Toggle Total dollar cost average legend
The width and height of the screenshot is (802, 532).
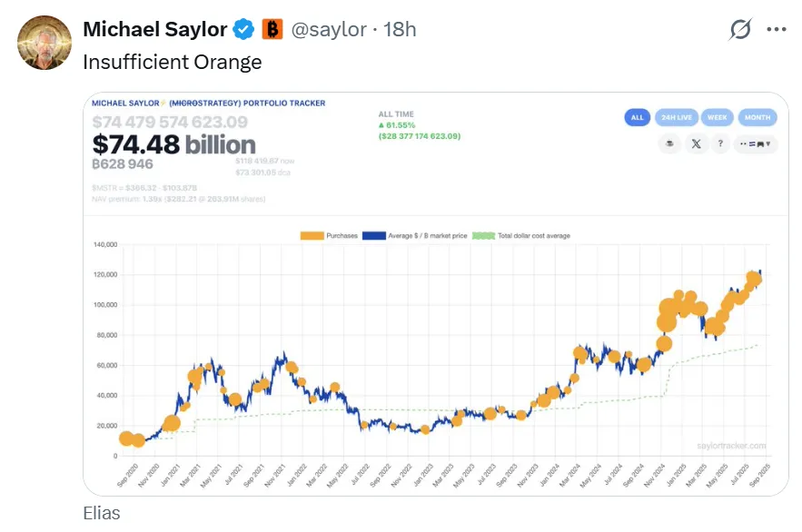click(x=522, y=236)
